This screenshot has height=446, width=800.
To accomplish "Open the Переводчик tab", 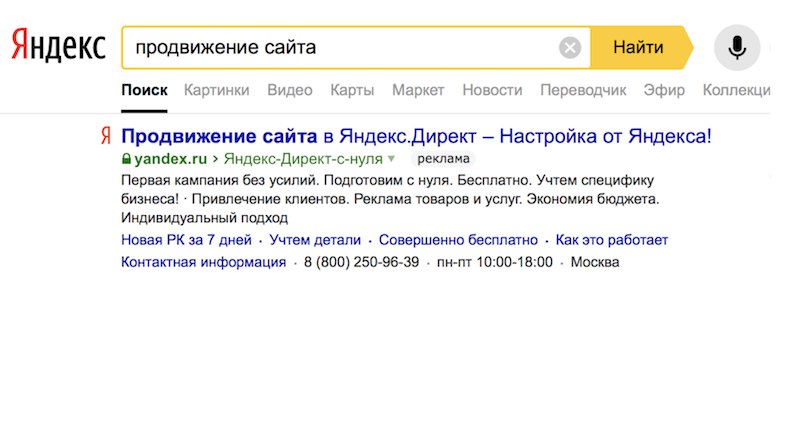I will [x=583, y=90].
